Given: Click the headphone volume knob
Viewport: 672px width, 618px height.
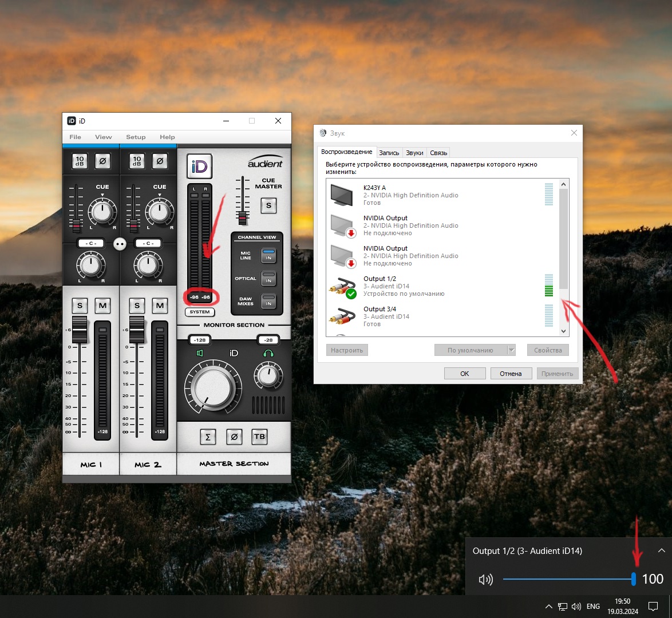Looking at the screenshot, I should point(268,376).
